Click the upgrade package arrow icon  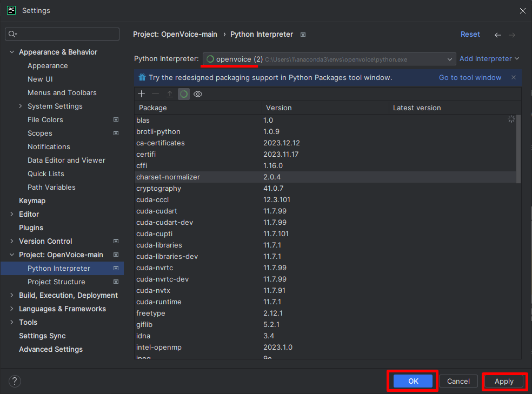tap(170, 94)
